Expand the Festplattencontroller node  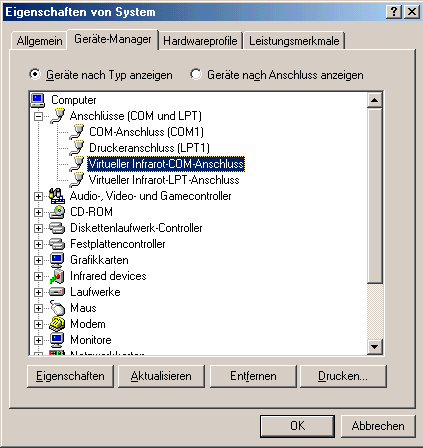point(39,244)
